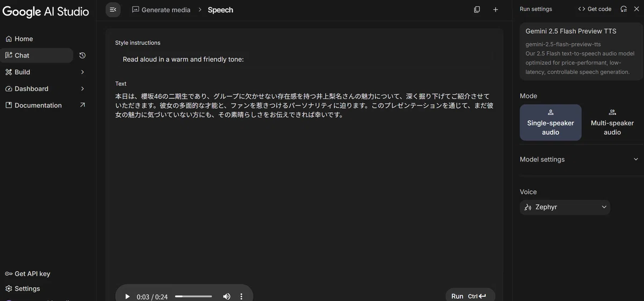644x301 pixels.
Task: Seek on the audio progress slider
Action: [193, 296]
